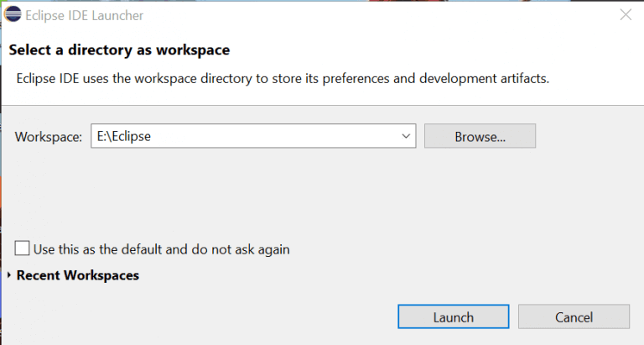Expand Recent Workspaces disclosure triangle
The width and height of the screenshot is (644, 345).
[x=9, y=275]
